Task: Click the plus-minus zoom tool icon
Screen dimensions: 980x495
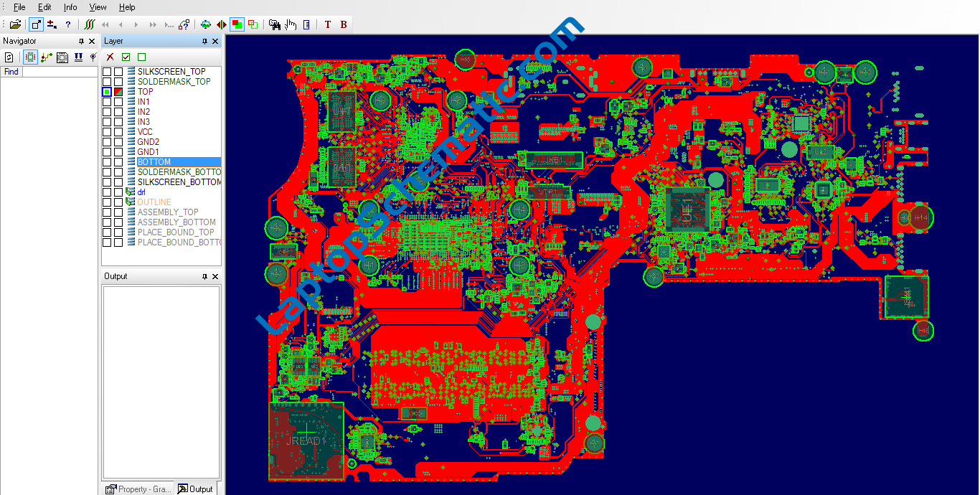Action: [52, 24]
